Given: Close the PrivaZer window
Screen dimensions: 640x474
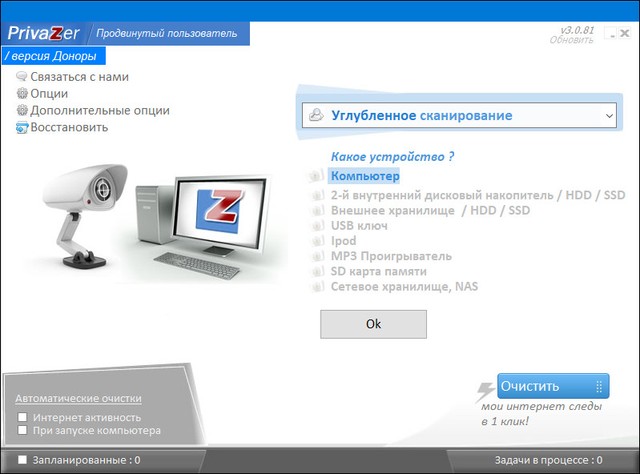Looking at the screenshot, I should (624, 33).
